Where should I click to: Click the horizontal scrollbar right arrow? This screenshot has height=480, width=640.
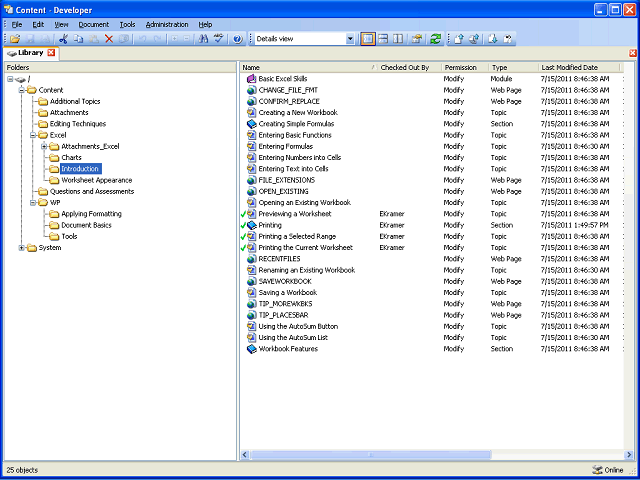[629, 455]
